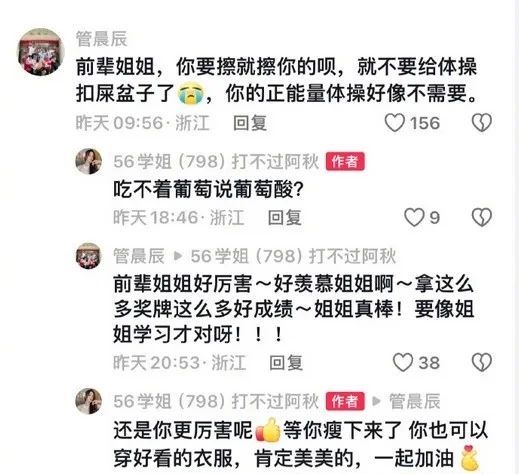Open 管晨辰's small avatar on 20:53 reply
The width and height of the screenshot is (519, 474).
(88, 256)
